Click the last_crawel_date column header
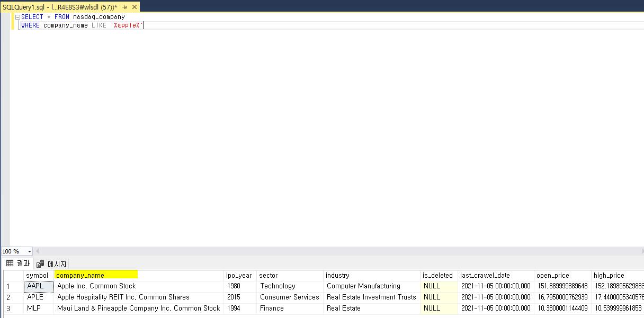The image size is (644, 318). pos(496,275)
